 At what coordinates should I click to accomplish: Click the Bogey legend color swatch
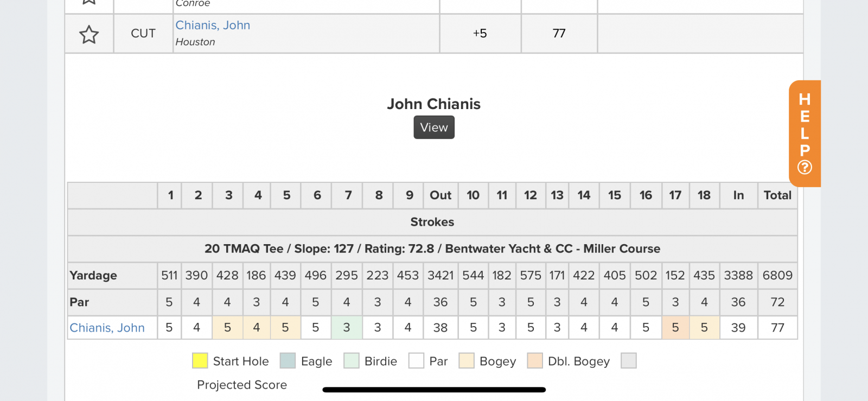(467, 361)
